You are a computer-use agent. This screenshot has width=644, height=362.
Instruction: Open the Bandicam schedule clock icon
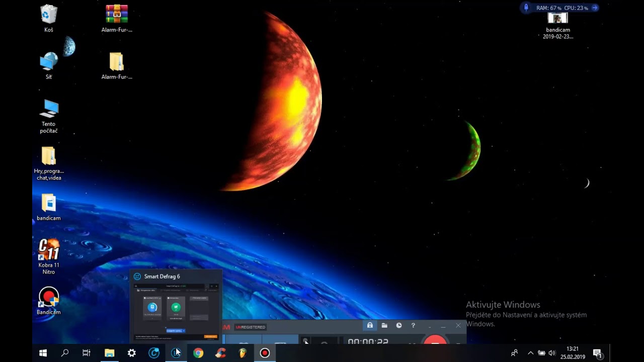399,326
